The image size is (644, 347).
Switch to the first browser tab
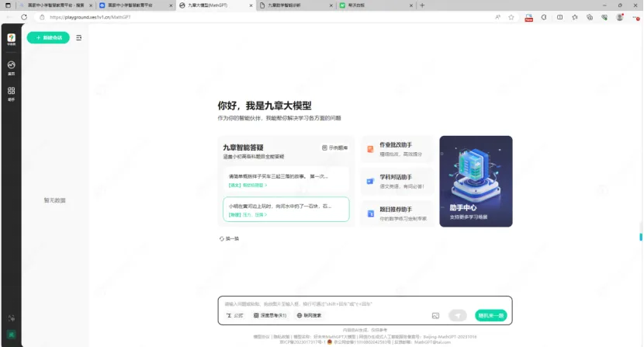55,5
